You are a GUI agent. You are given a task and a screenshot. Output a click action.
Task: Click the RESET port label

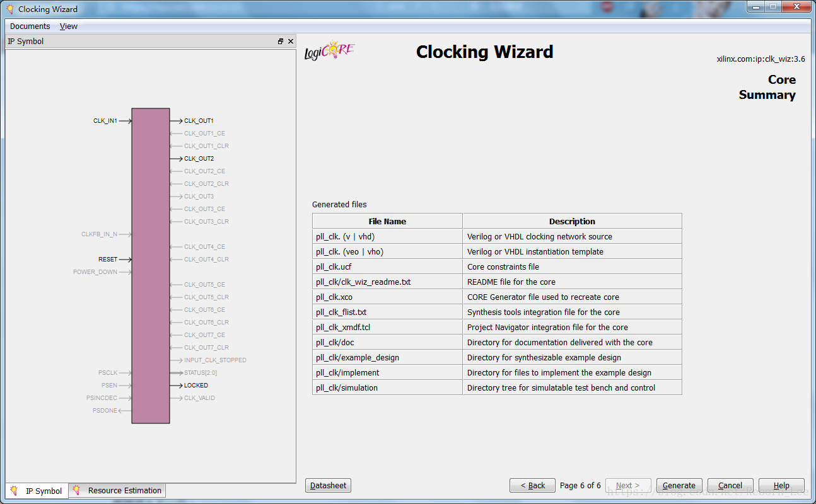click(108, 259)
